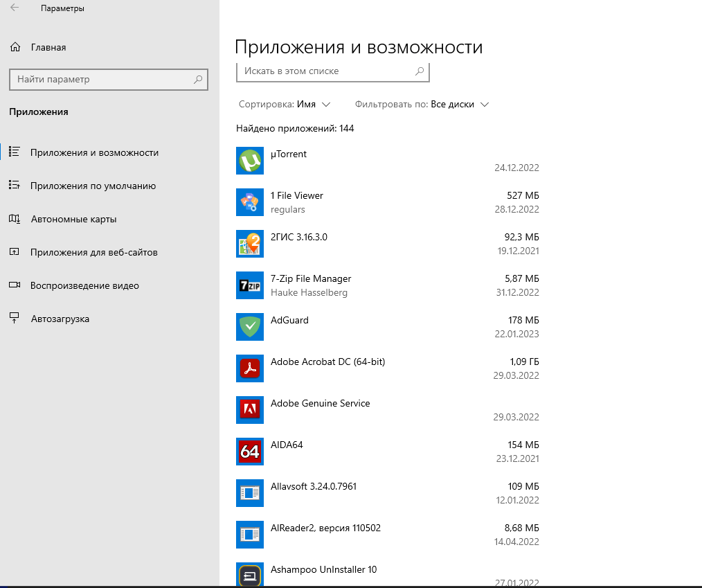The width and height of the screenshot is (702, 588).
Task: Select the Воспроизведение видео camera icon
Action: (x=15, y=285)
